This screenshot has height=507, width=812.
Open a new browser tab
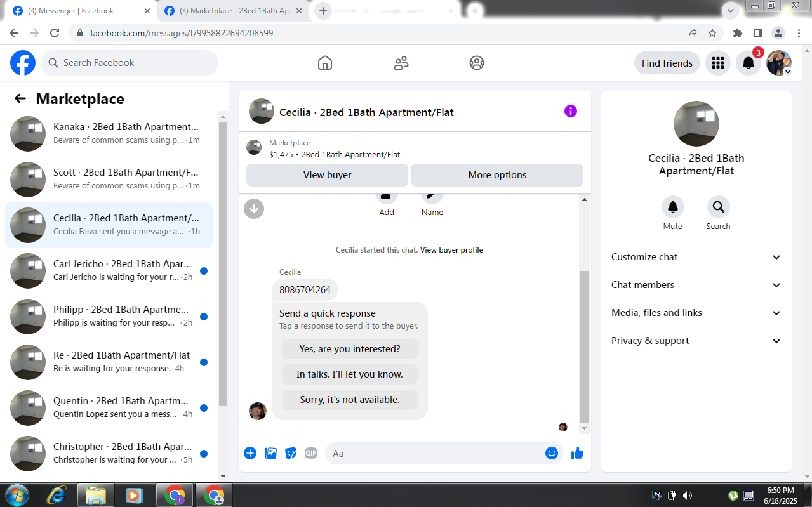pos(323,11)
